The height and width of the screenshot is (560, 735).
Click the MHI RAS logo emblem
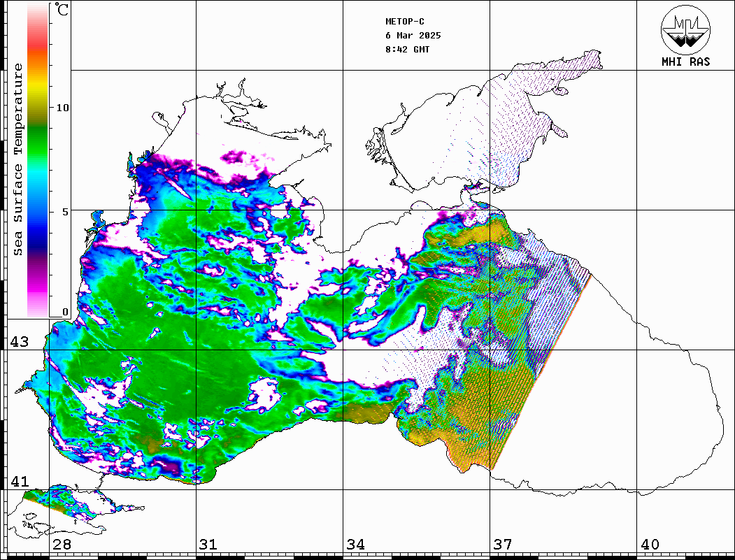686,29
